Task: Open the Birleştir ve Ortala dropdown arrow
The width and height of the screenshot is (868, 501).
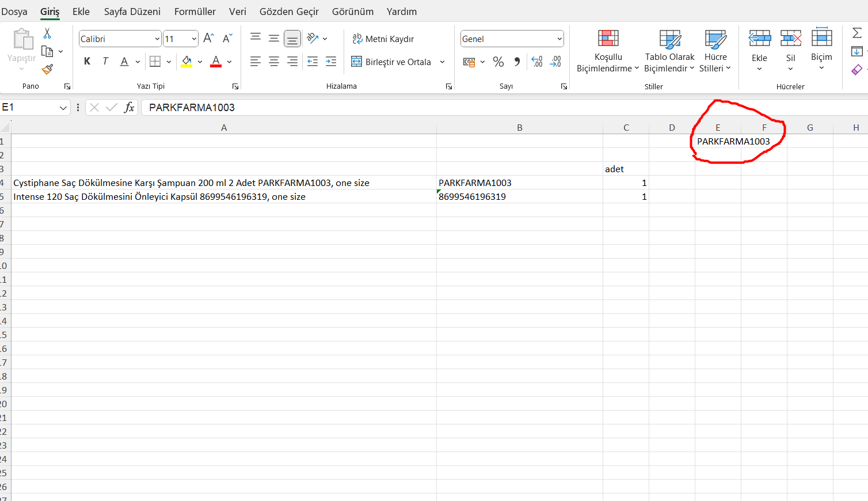Action: 442,62
